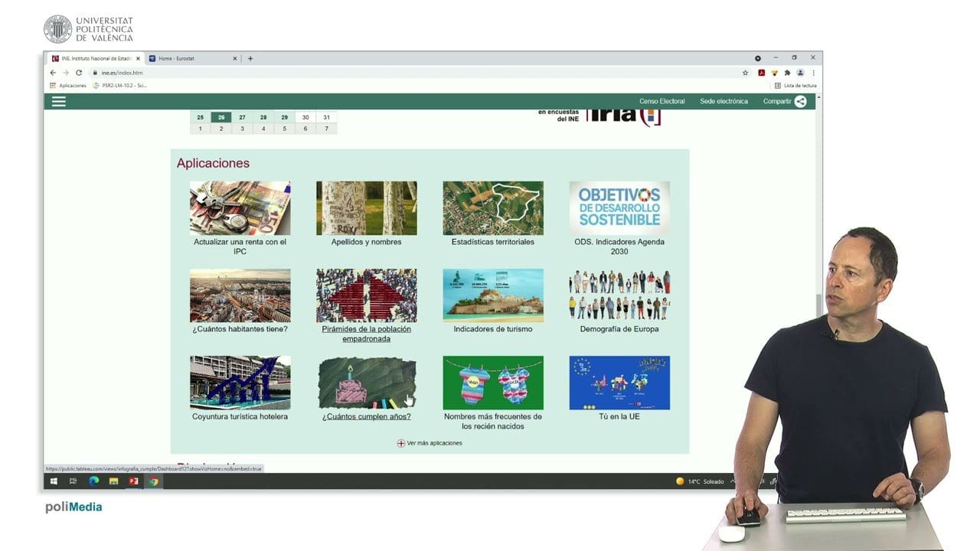Go back with the browser back arrow
Viewport: 980px width, 551px height.
coord(53,73)
